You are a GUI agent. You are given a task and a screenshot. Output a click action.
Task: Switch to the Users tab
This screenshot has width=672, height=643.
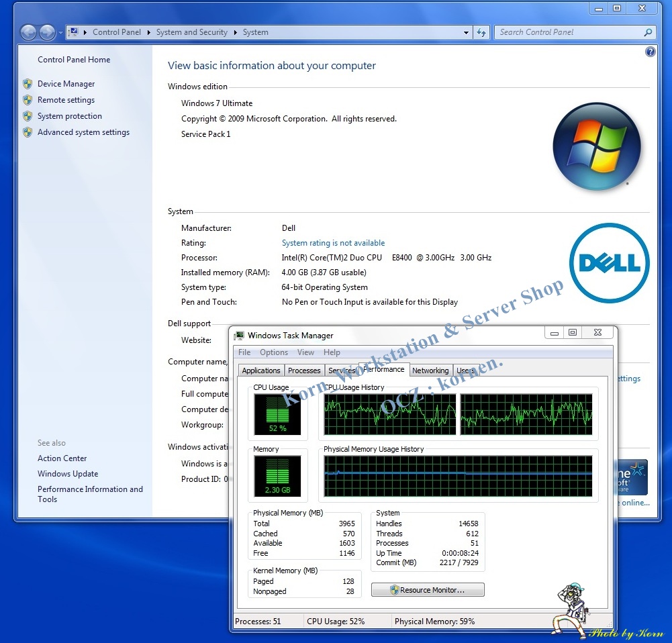465,370
